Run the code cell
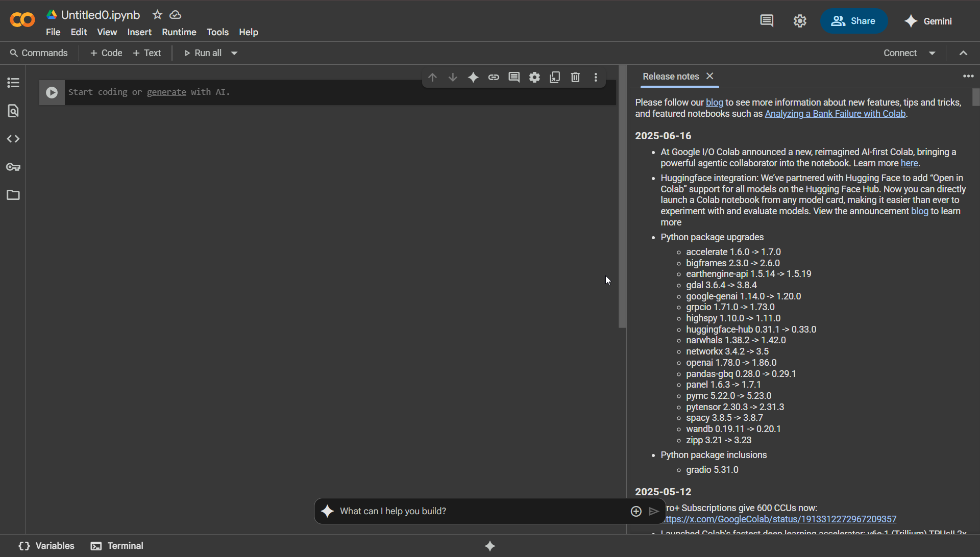The height and width of the screenshot is (557, 980). coord(52,92)
